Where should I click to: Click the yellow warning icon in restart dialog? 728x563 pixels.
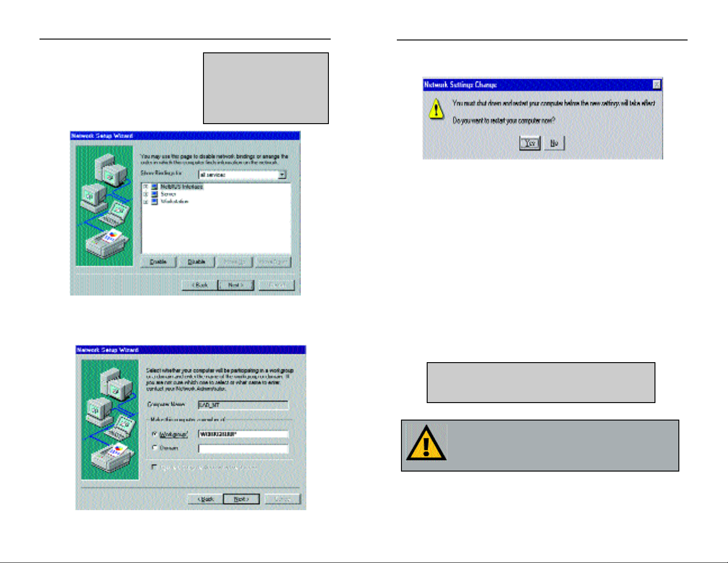click(436, 109)
